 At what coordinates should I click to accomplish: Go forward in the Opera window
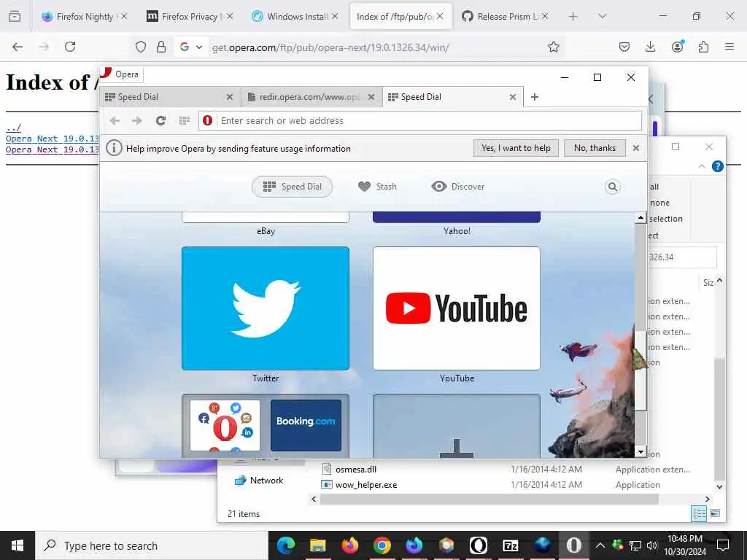(x=136, y=120)
